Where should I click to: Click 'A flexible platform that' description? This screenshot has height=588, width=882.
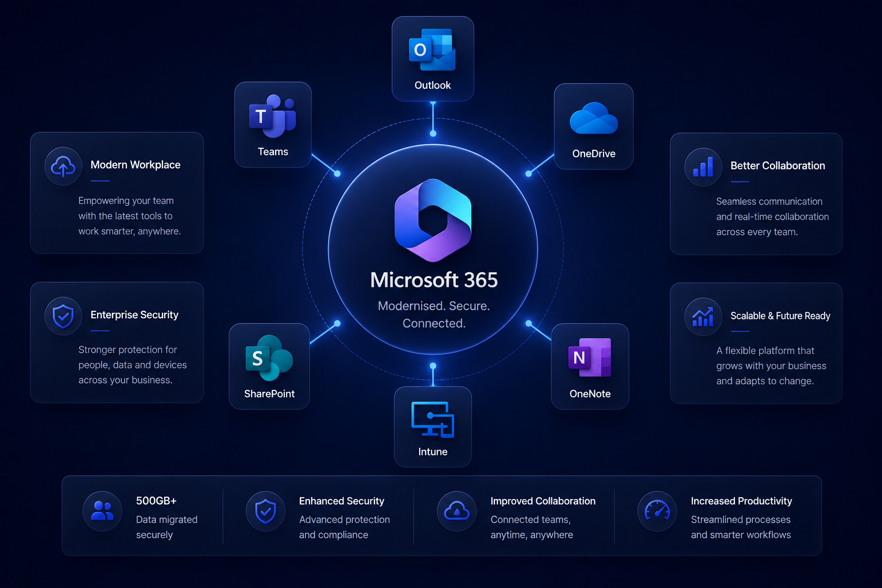pyautogui.click(x=771, y=366)
